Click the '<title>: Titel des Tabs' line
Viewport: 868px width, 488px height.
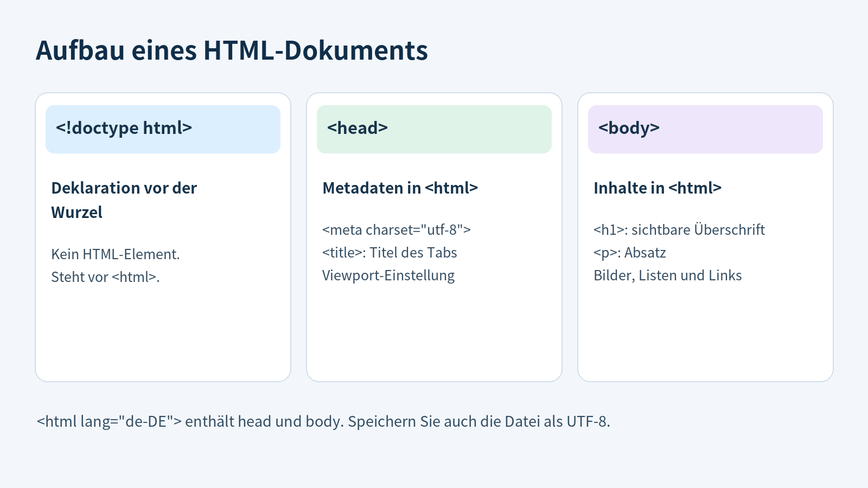pos(390,253)
